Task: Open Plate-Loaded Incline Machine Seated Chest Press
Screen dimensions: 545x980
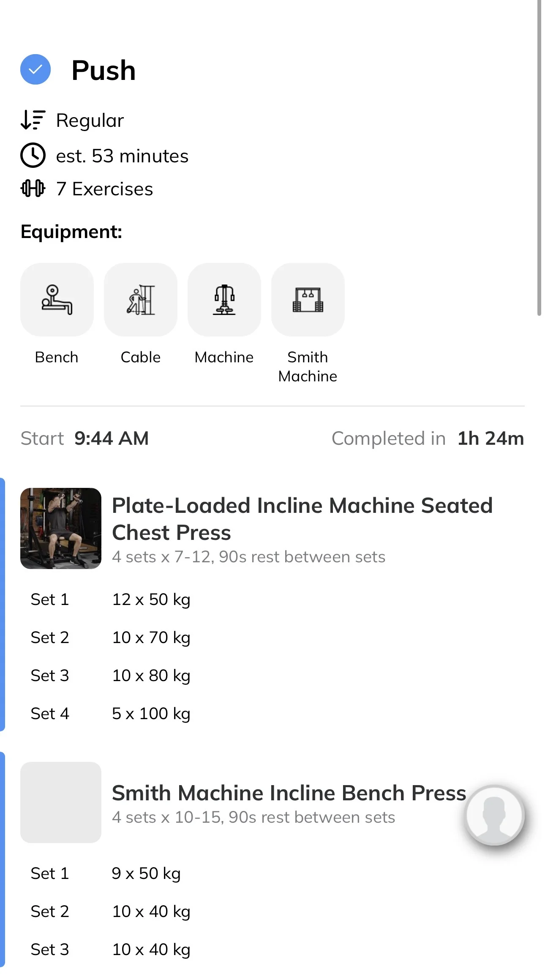Action: coord(302,519)
